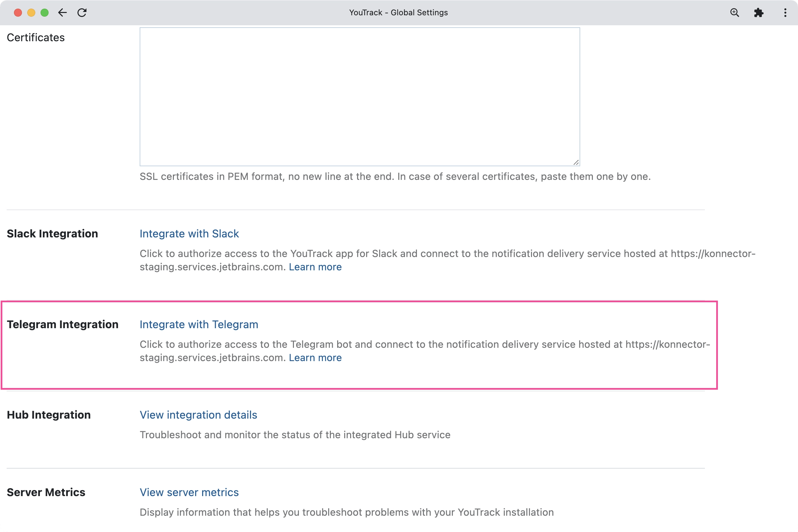Click inside the Certificates text area
Viewport: 798px width, 532px height.
pyautogui.click(x=360, y=97)
